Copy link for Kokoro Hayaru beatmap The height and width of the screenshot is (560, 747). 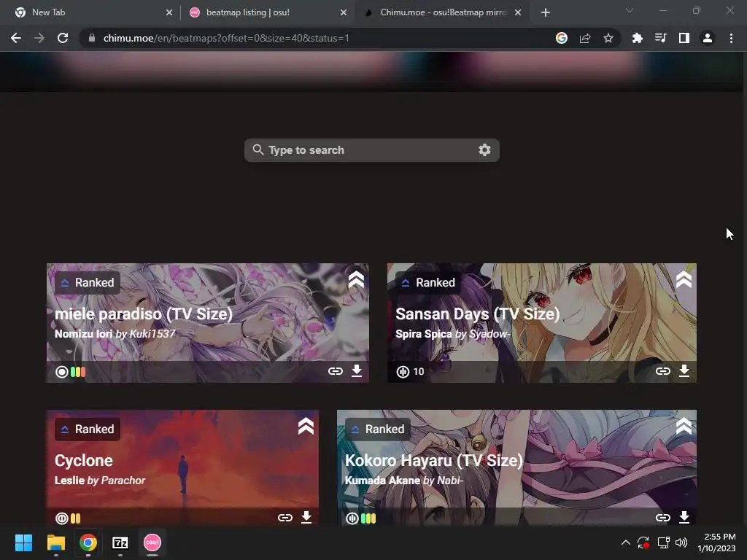point(662,518)
